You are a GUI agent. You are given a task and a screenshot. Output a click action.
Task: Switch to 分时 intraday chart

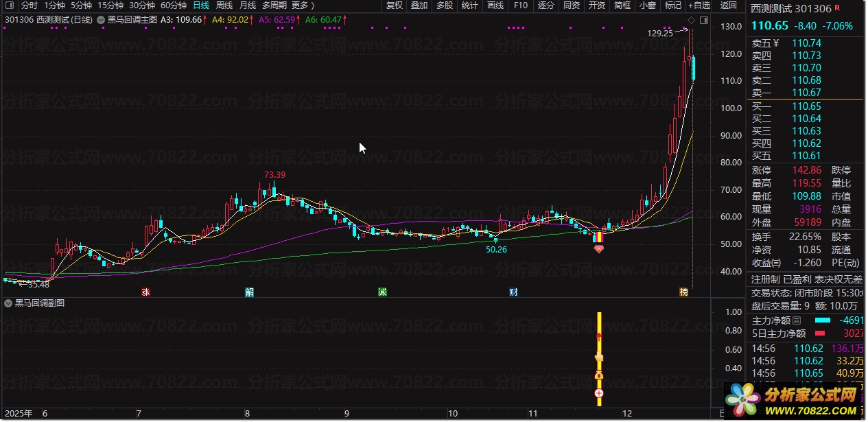click(30, 5)
